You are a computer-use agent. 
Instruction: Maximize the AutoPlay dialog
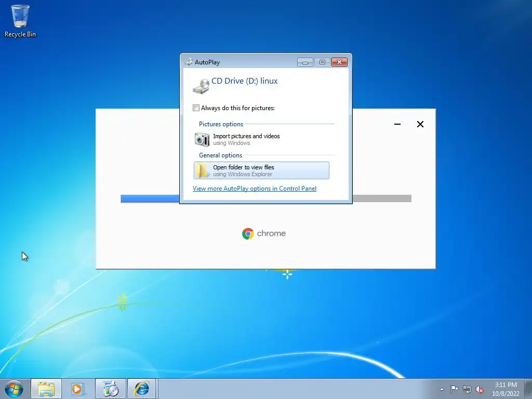click(322, 62)
